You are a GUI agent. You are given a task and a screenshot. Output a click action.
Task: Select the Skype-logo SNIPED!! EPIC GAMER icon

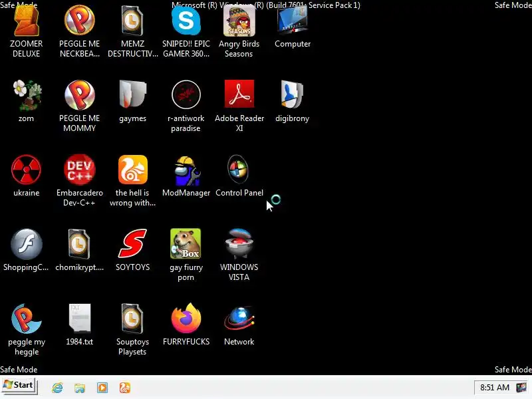coord(186,21)
